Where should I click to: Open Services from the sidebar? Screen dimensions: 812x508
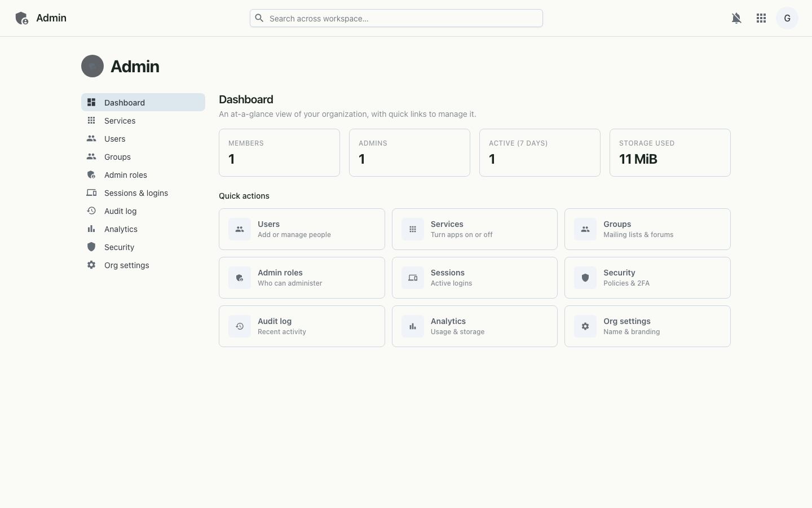click(143, 120)
